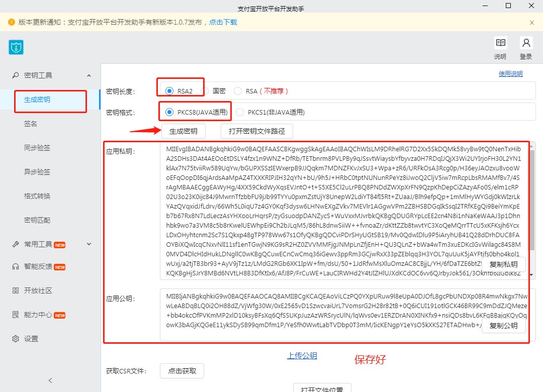The height and width of the screenshot is (392, 543).
Task: Open the 说明 book icon
Action: (500, 43)
